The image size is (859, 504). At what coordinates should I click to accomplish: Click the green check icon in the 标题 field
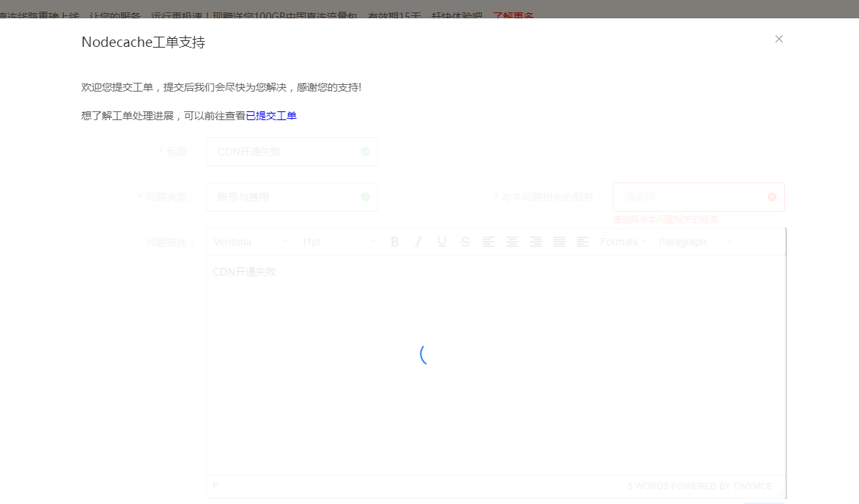(366, 152)
